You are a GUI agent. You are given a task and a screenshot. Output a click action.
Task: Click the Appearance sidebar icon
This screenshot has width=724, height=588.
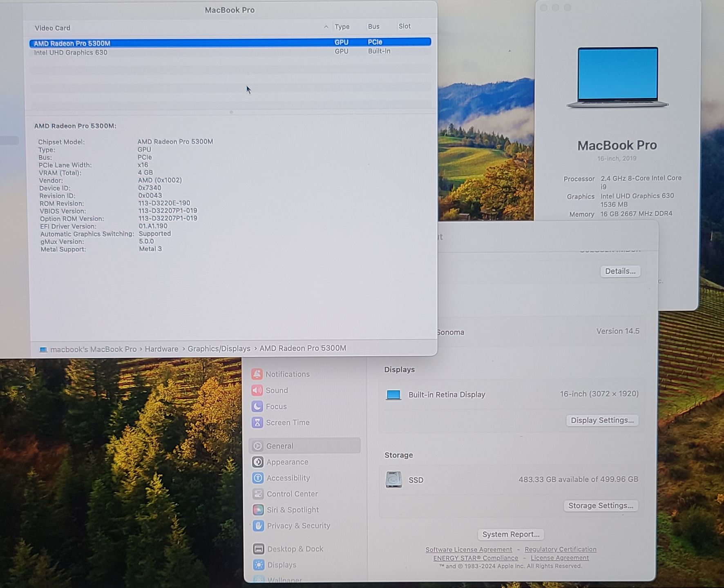coord(258,462)
